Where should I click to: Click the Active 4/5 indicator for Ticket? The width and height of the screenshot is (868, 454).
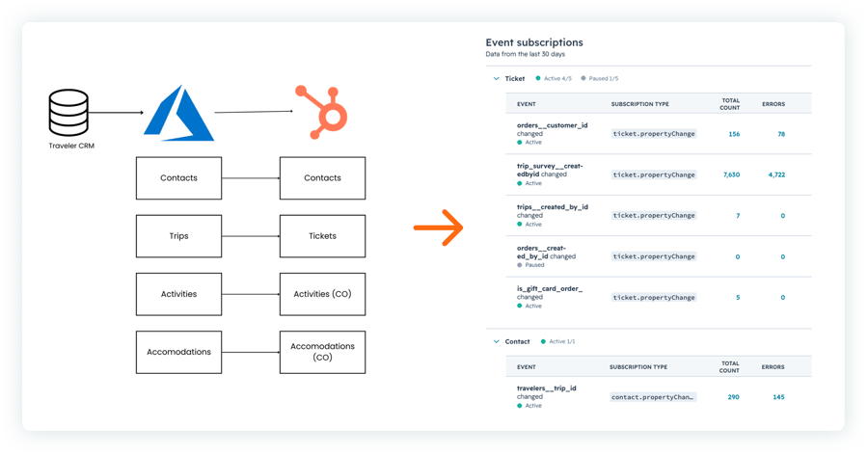(x=554, y=78)
